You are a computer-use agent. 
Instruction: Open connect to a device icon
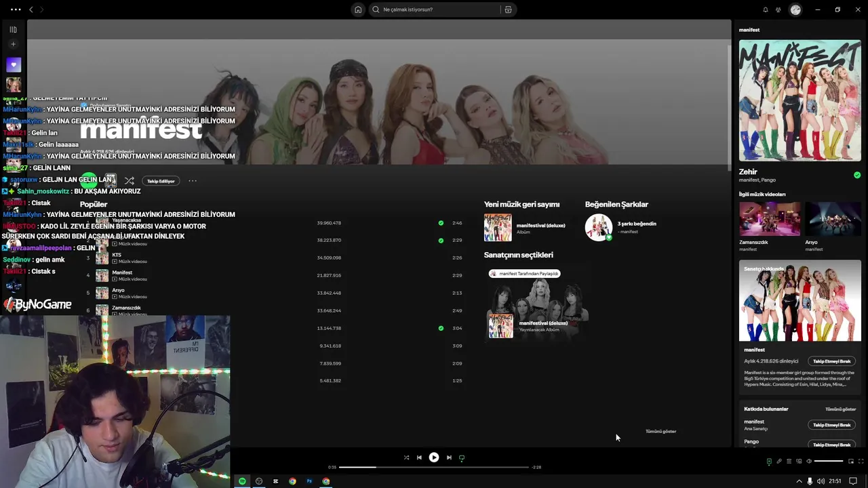tap(799, 462)
